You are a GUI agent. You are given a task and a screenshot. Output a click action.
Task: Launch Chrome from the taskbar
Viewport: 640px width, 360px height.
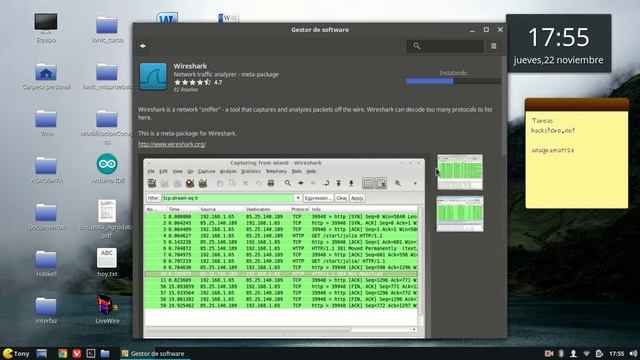click(62, 353)
